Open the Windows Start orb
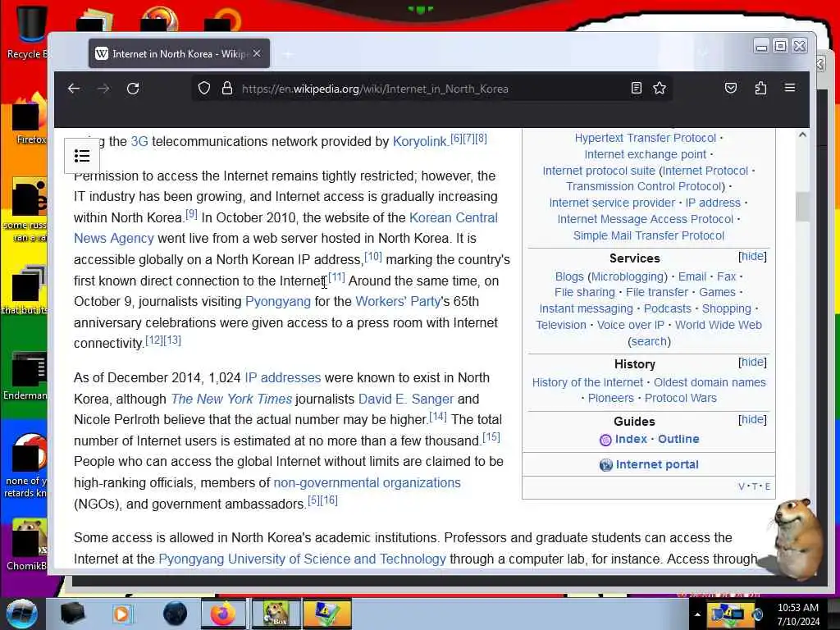The width and height of the screenshot is (840, 630). click(22, 614)
